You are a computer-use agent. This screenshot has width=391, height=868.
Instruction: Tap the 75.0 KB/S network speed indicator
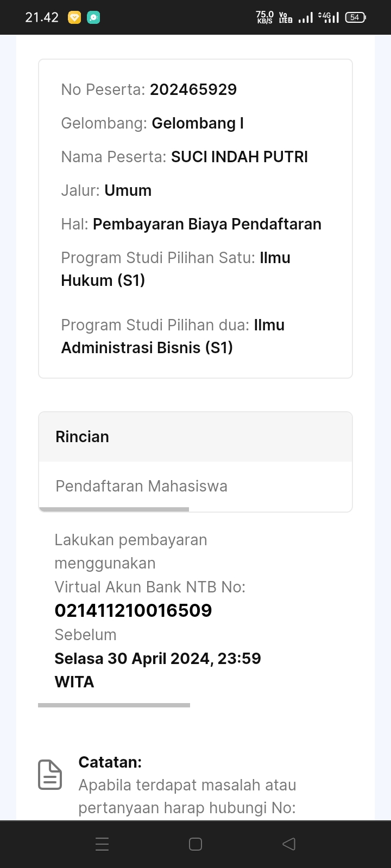(x=264, y=17)
